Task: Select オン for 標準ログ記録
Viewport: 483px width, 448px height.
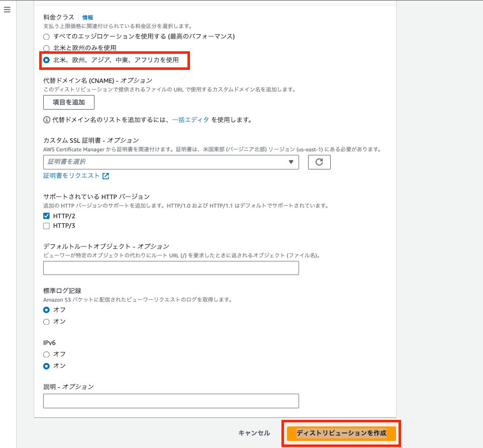Action: click(47, 322)
